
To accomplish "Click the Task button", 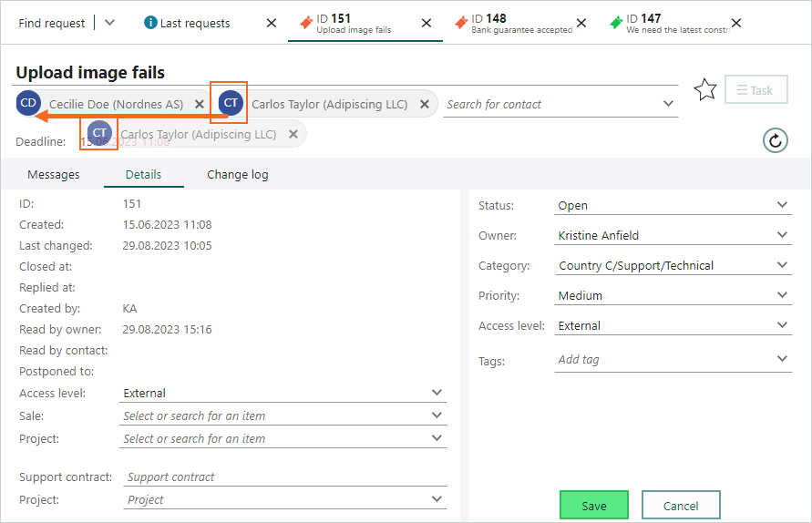I will tap(756, 89).
